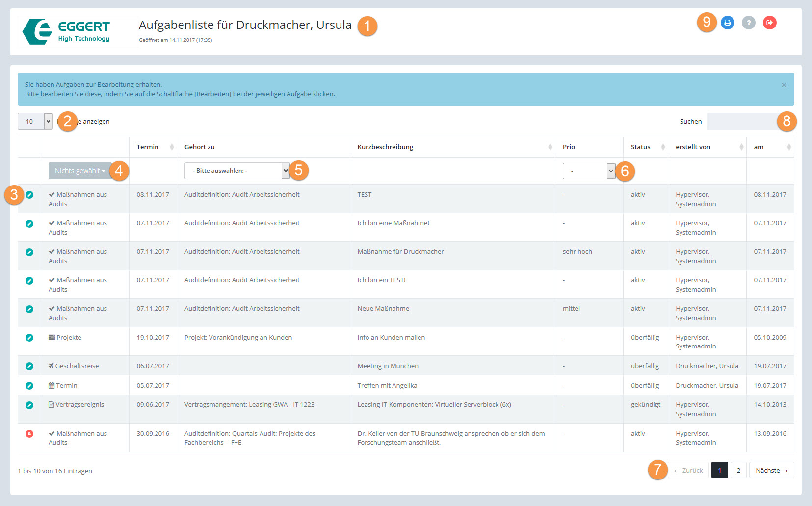Expand the 'Nichts gewählt' type filter
812x506 pixels.
coord(79,171)
